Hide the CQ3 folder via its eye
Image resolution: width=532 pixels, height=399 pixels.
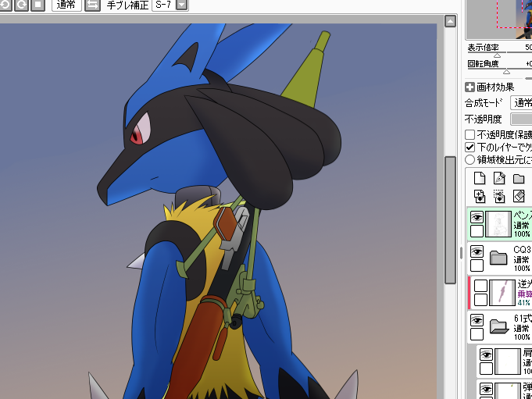point(477,251)
